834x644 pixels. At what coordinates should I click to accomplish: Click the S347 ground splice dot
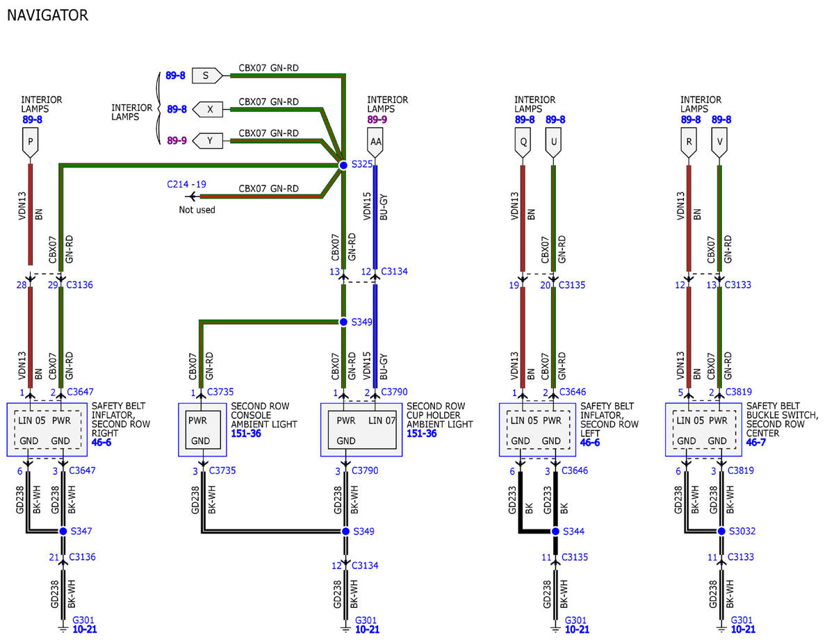[63, 531]
